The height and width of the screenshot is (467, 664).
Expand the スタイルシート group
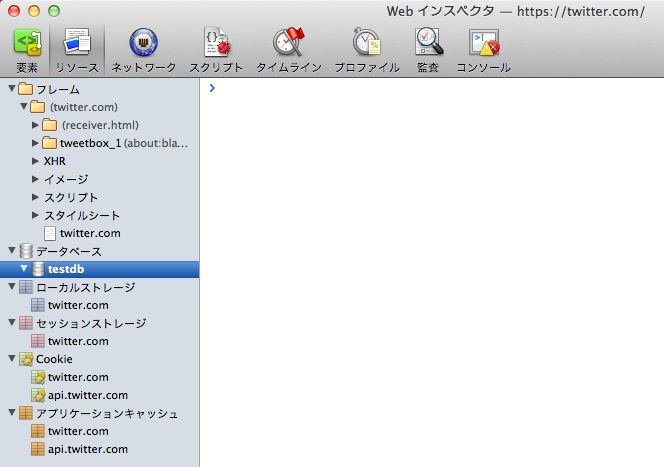[36, 215]
